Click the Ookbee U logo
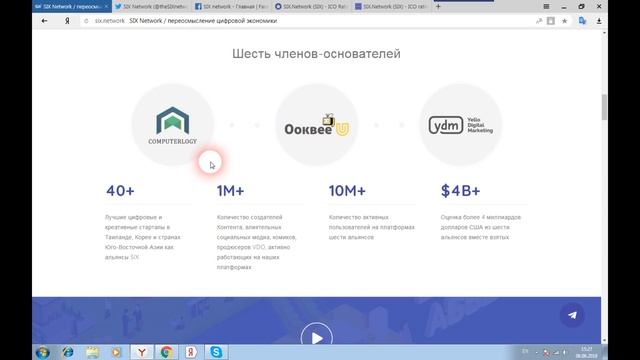Image resolution: width=640 pixels, height=360 pixels. (x=317, y=125)
